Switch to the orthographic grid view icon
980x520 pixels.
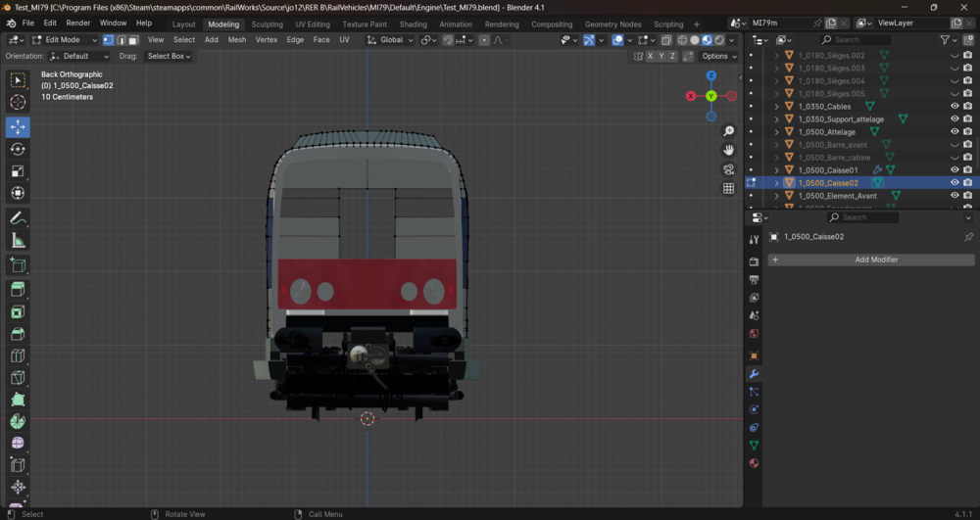(x=729, y=189)
